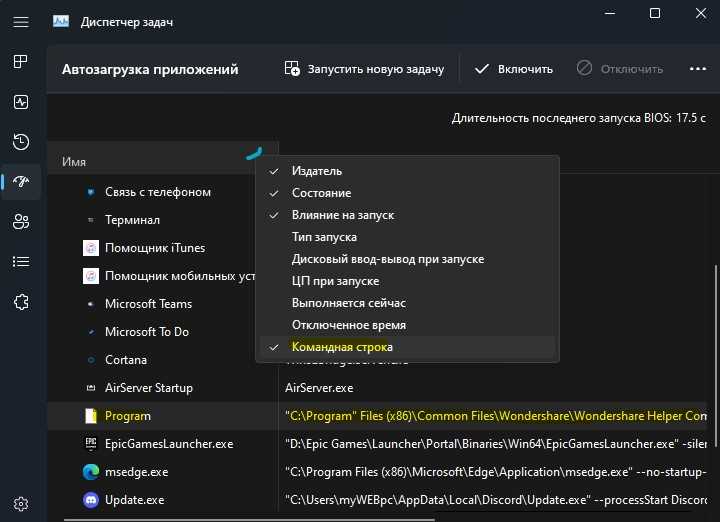Viewport: 720px width, 522px height.
Task: Click the Discord Update.exe command line path
Action: [495, 500]
